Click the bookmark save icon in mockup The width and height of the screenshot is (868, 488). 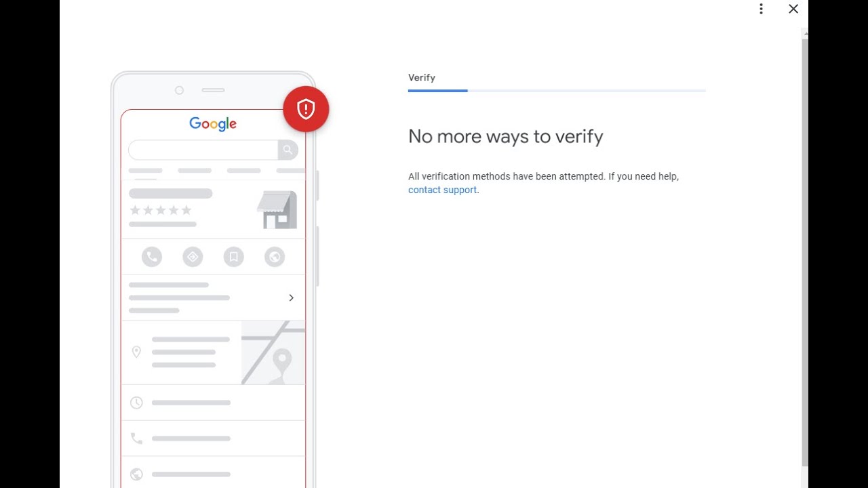pos(233,257)
